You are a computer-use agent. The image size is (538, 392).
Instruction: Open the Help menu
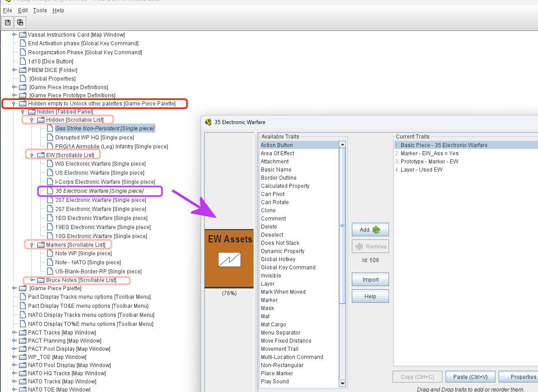pos(58,10)
